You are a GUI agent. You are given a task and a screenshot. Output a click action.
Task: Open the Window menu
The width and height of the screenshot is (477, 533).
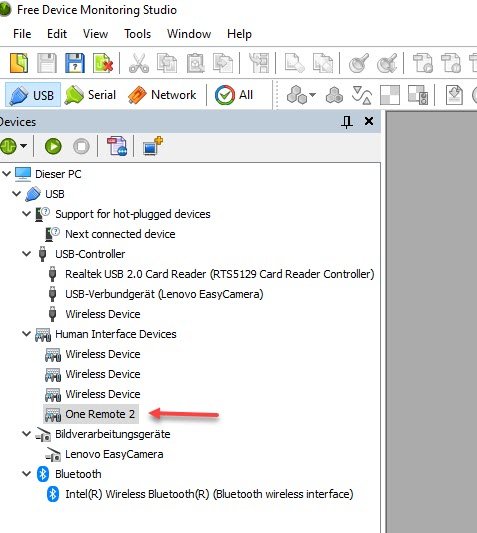189,34
